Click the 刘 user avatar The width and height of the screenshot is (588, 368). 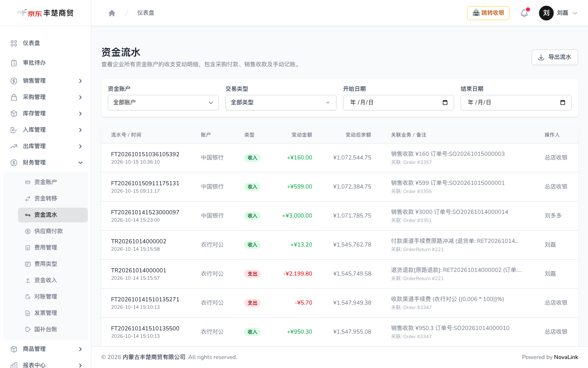tap(546, 13)
